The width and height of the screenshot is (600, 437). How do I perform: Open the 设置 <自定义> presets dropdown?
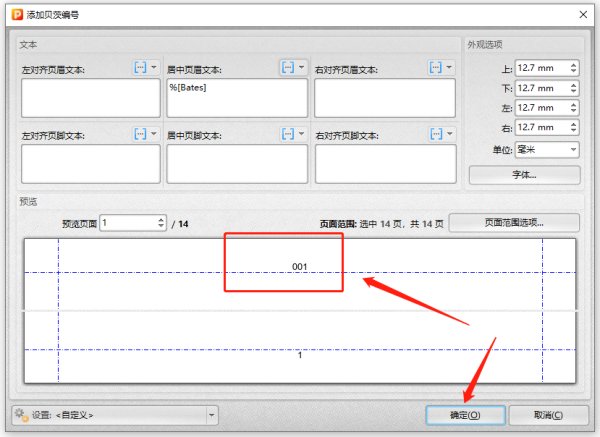click(x=115, y=416)
